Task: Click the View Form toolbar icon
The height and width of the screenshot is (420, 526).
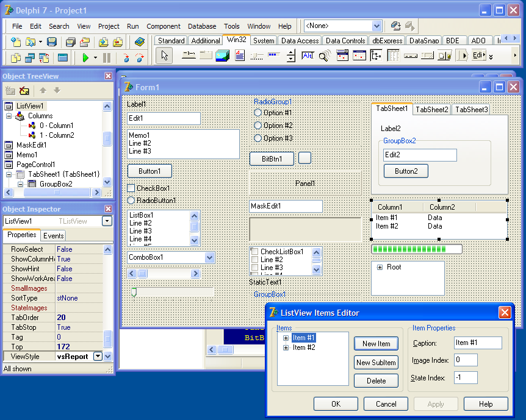Action: coord(30,58)
